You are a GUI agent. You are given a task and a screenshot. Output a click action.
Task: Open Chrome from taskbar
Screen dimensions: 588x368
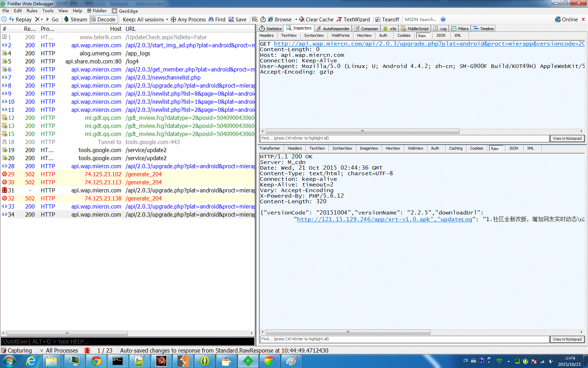click(96, 361)
